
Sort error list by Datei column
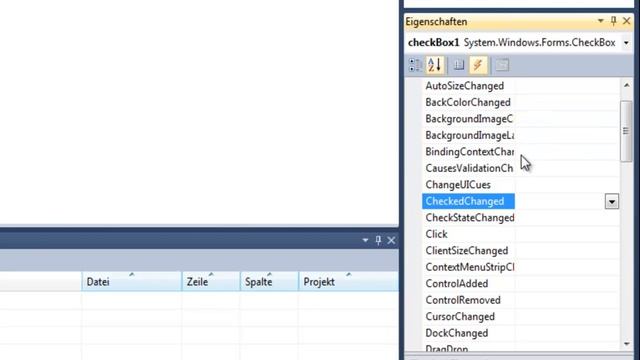pos(131,281)
